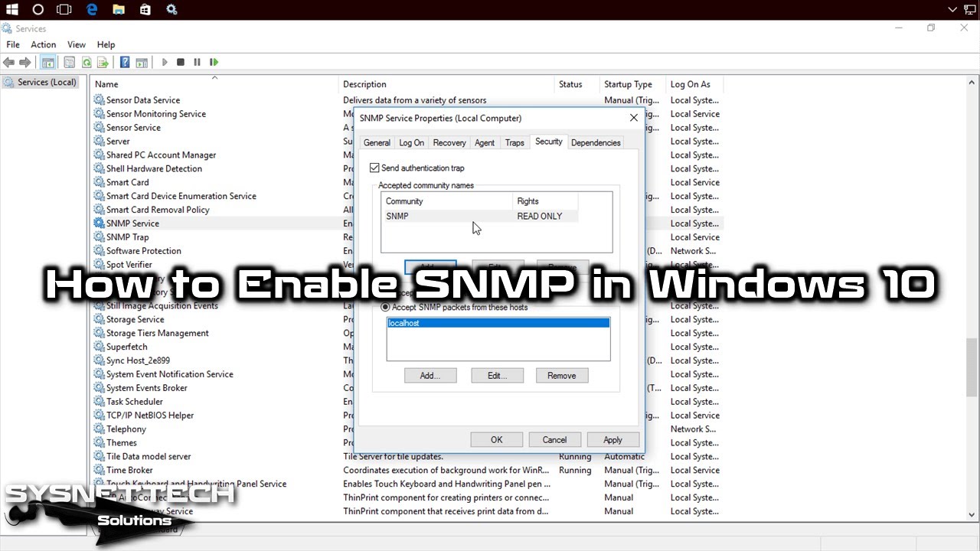Screen dimensions: 980x551
Task: Sort by the Description column header
Action: 446,84
